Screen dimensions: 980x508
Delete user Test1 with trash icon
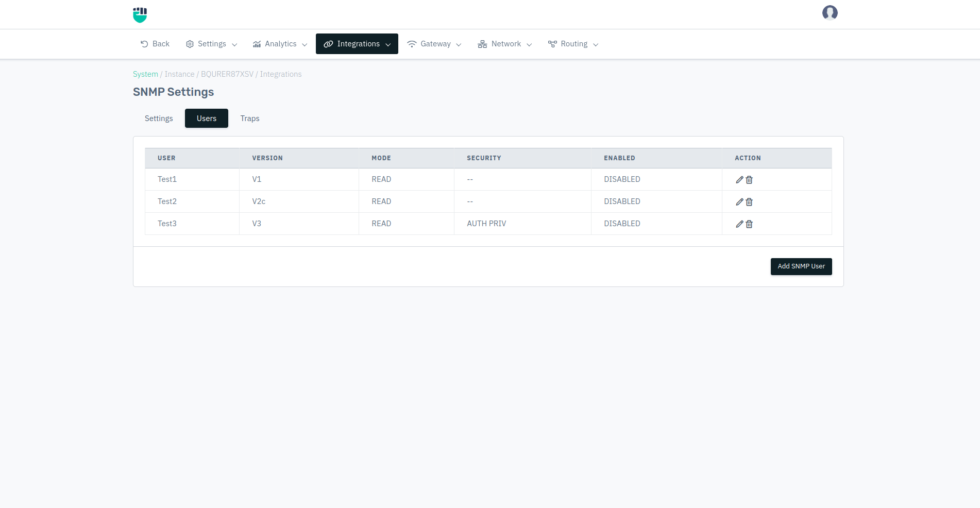(749, 180)
